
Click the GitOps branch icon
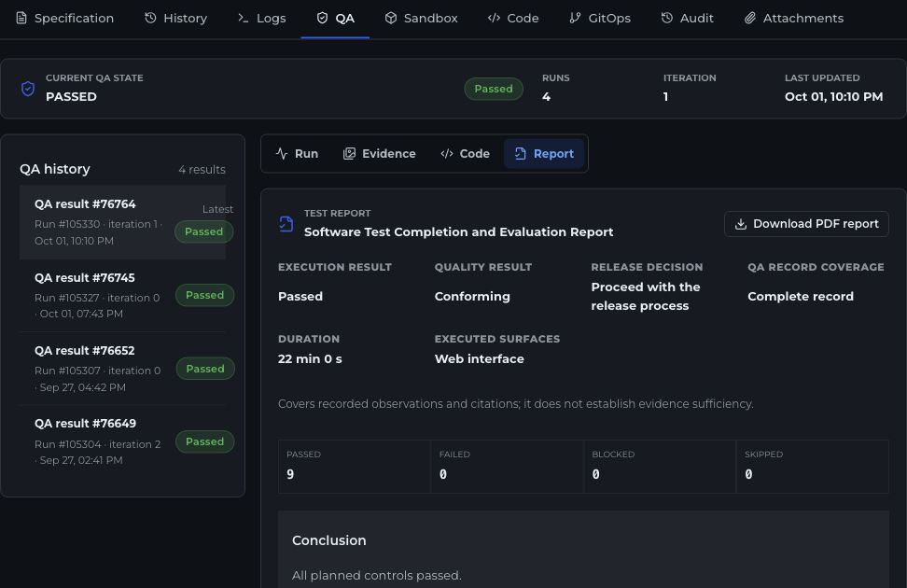[x=575, y=18]
